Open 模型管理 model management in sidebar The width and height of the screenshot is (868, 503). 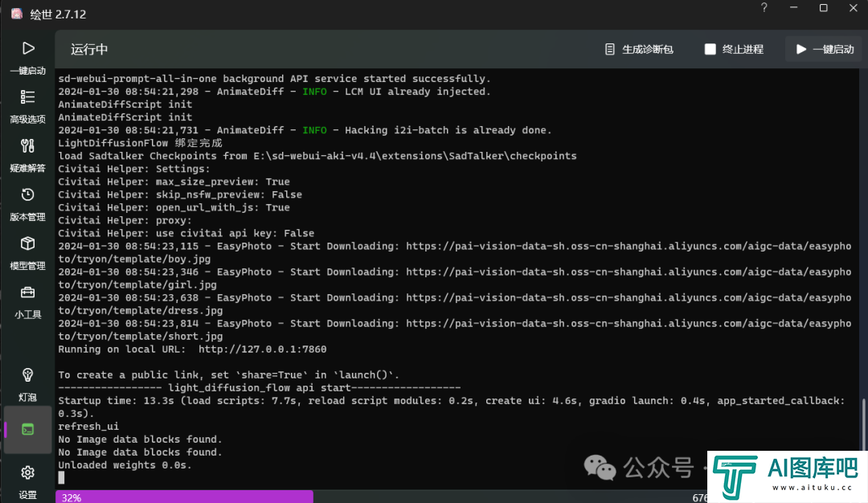point(27,253)
